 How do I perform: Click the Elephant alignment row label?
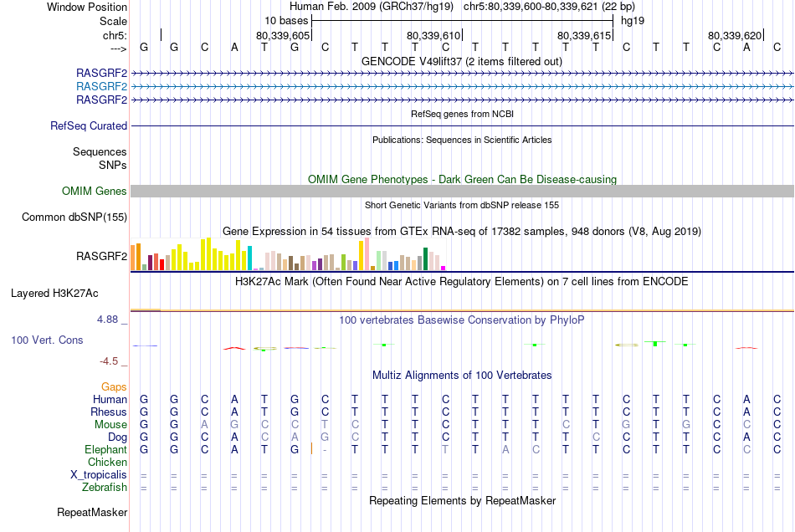click(105, 449)
